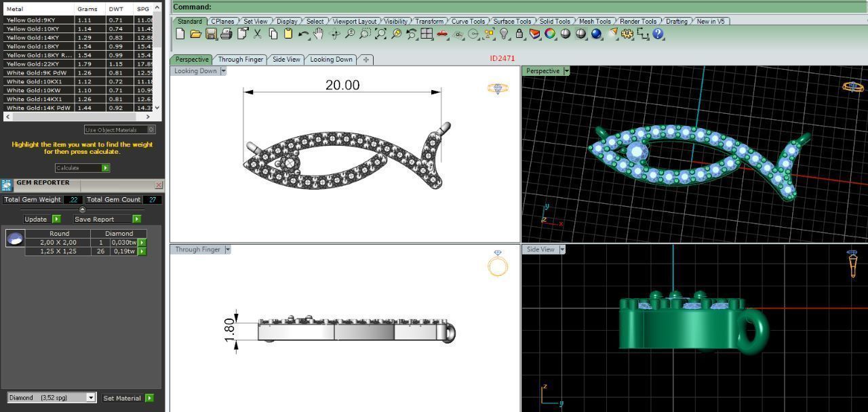
Task: Switch to the Curve Tools toolbar tab
Action: click(x=468, y=21)
